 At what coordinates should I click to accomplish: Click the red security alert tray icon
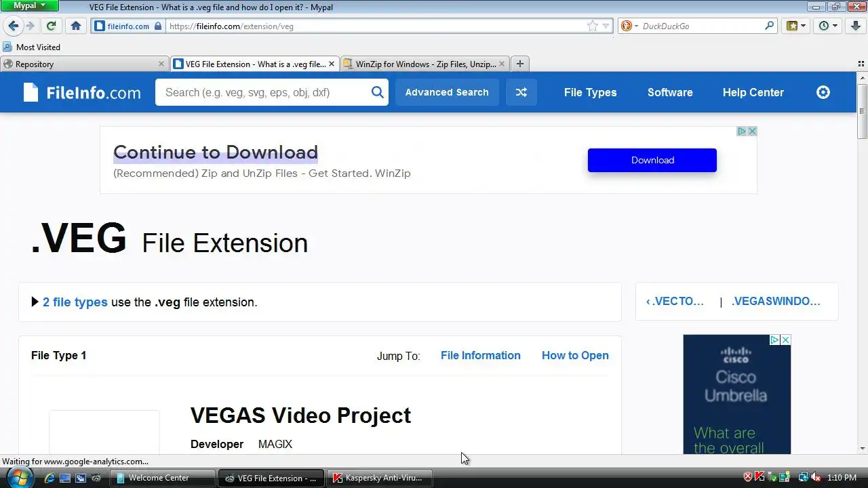[749, 478]
